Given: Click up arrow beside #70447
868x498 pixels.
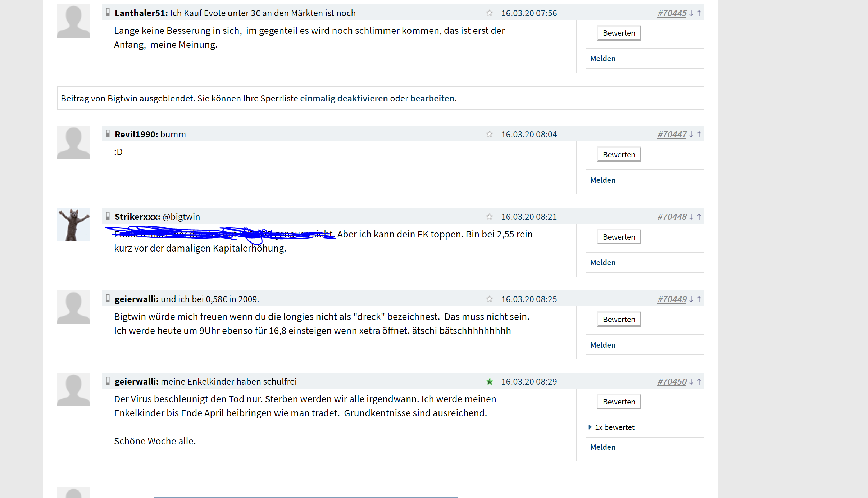Looking at the screenshot, I should pyautogui.click(x=699, y=135).
